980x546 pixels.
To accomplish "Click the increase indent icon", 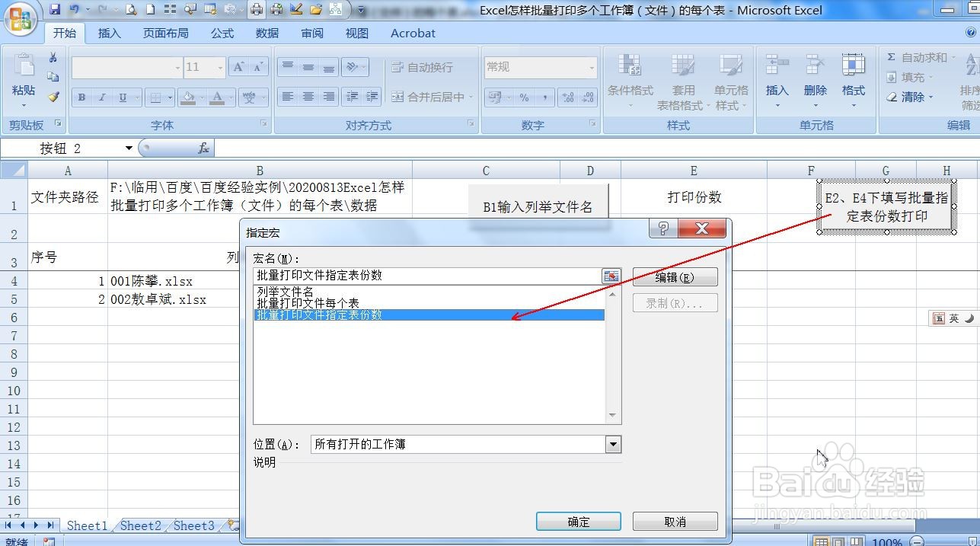I will click(372, 97).
